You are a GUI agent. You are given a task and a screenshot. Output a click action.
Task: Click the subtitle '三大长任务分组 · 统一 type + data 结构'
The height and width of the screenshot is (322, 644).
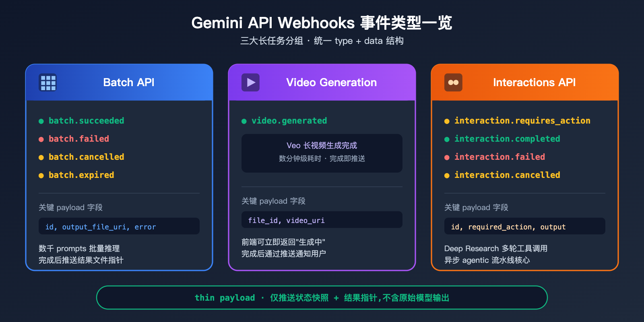point(322,41)
